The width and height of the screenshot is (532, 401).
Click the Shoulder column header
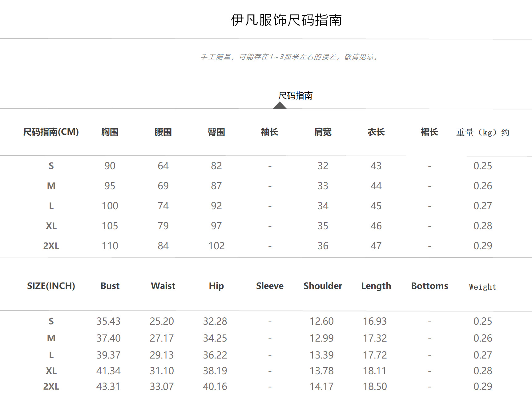click(x=323, y=286)
